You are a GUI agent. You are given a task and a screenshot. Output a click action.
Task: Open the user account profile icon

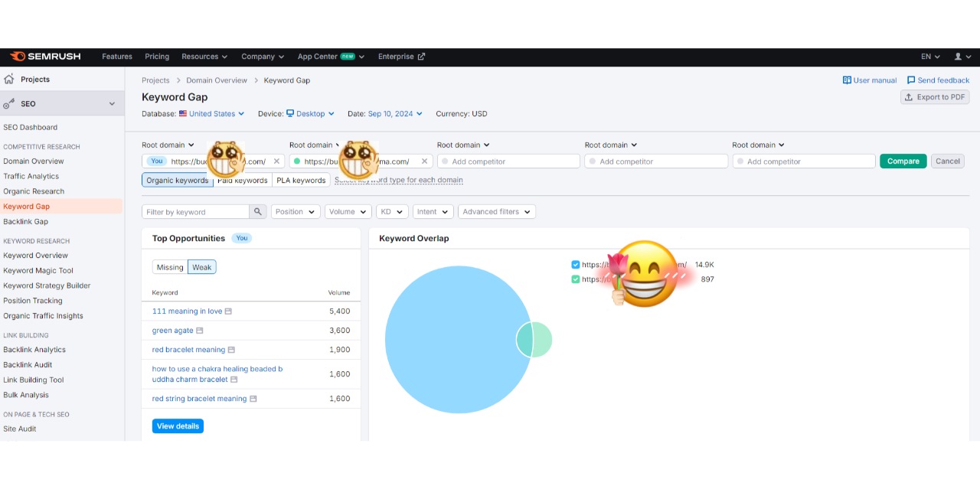(x=958, y=57)
